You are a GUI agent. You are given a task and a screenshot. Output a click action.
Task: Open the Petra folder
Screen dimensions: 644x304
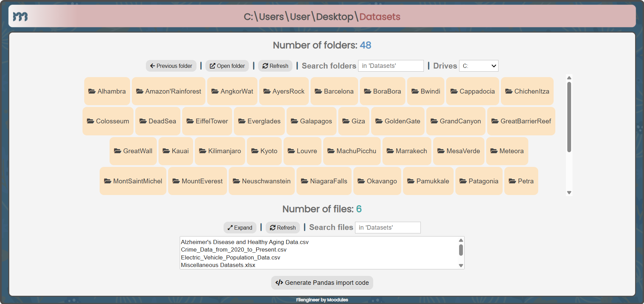[521, 181]
